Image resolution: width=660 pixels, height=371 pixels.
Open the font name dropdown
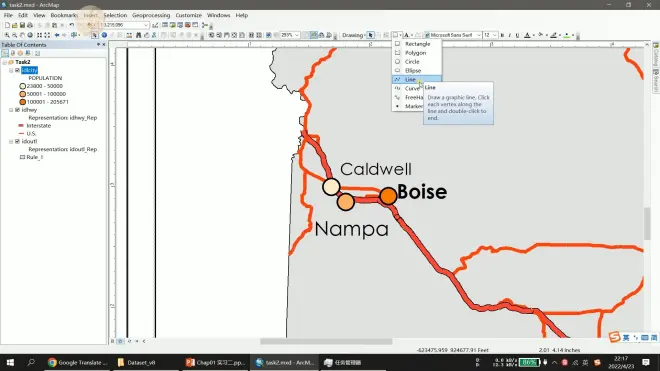click(479, 35)
